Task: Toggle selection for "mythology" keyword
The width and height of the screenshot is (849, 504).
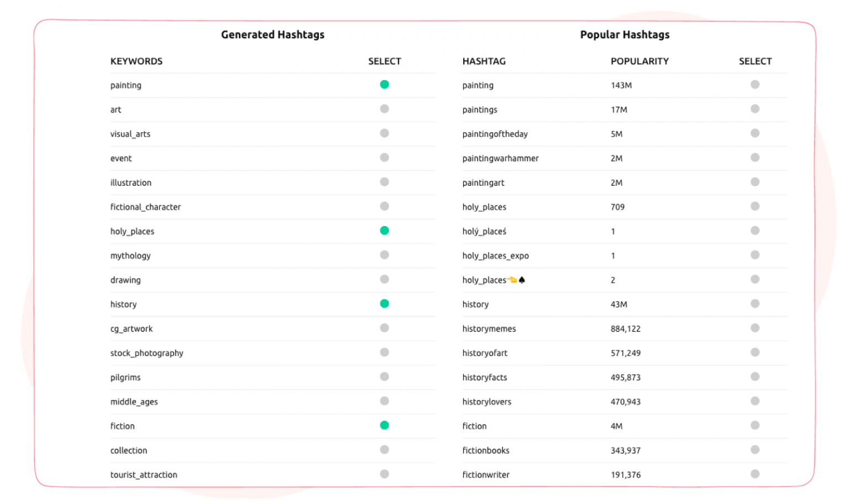Action: [385, 255]
